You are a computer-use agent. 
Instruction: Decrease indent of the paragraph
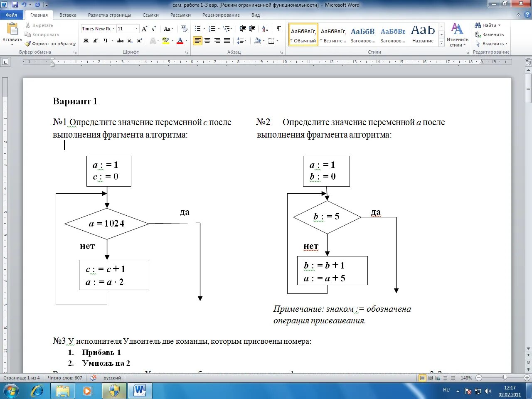[243, 29]
